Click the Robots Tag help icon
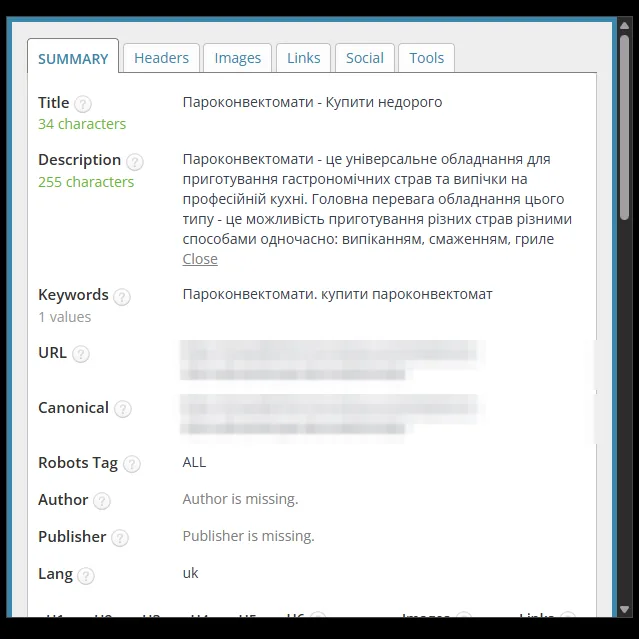 click(132, 464)
